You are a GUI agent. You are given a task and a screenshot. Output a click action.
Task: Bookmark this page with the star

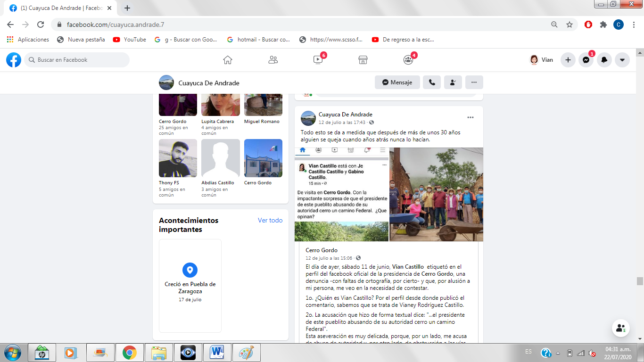click(570, 25)
